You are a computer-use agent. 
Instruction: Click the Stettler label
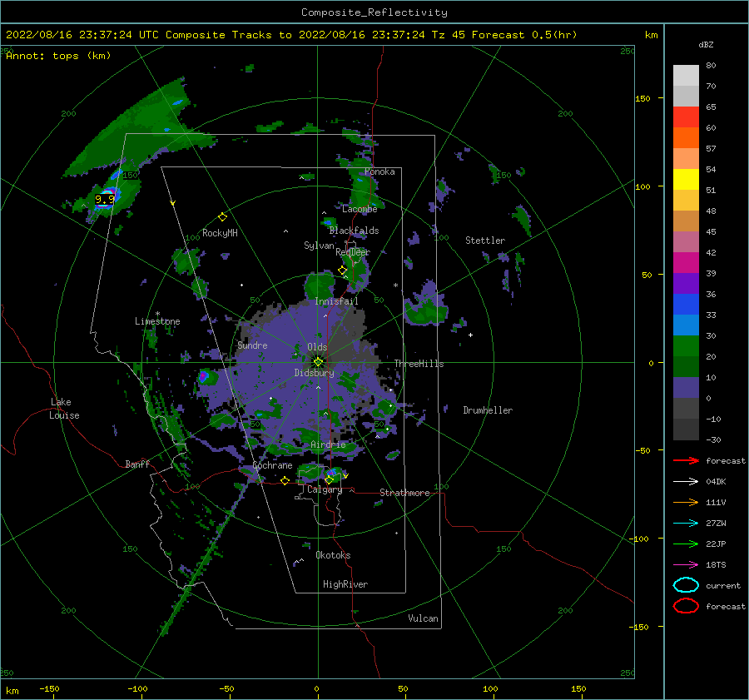point(485,241)
